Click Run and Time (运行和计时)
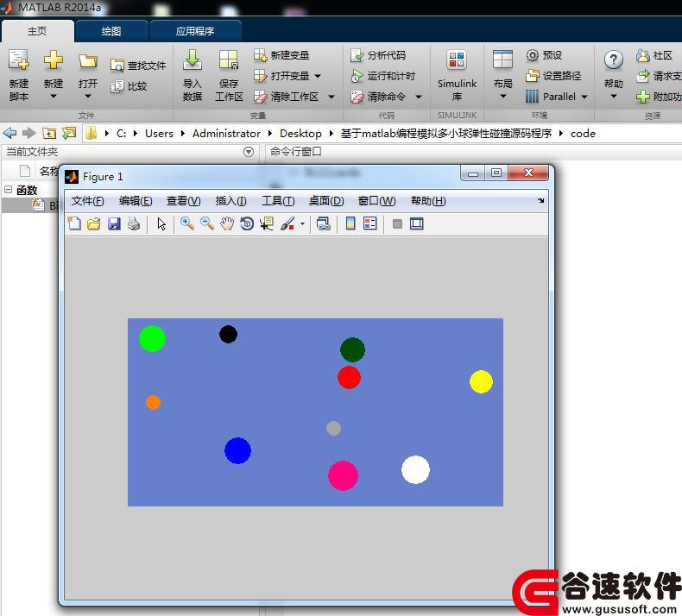 [382, 76]
